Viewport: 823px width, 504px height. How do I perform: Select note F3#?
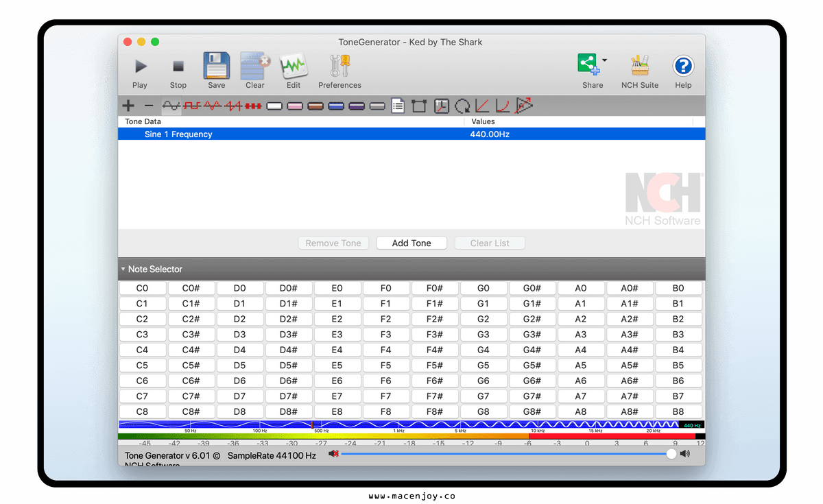tap(435, 335)
